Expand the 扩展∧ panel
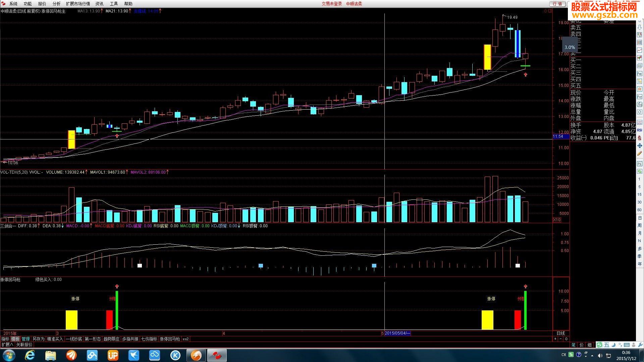The image size is (644, 362). coord(7,345)
